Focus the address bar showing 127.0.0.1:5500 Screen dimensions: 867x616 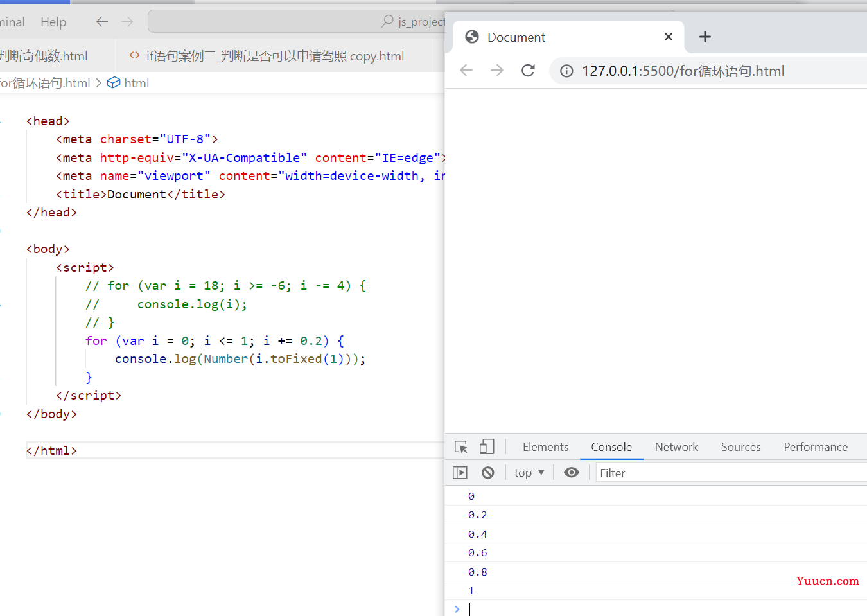[708, 71]
